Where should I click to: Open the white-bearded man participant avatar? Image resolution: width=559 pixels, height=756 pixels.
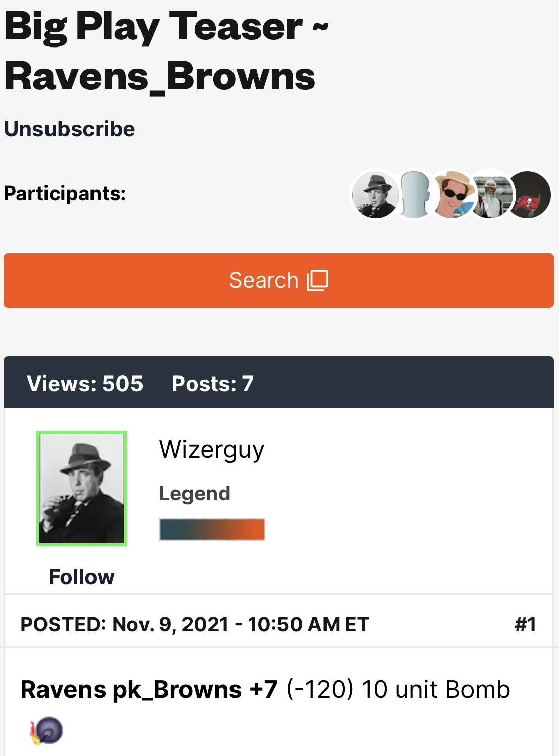489,195
